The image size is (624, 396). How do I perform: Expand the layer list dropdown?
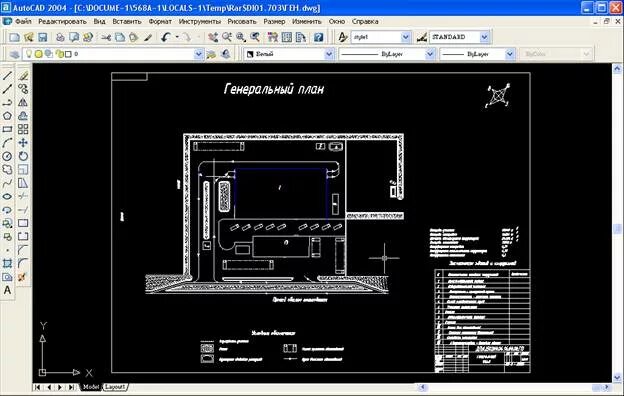[x=198, y=54]
